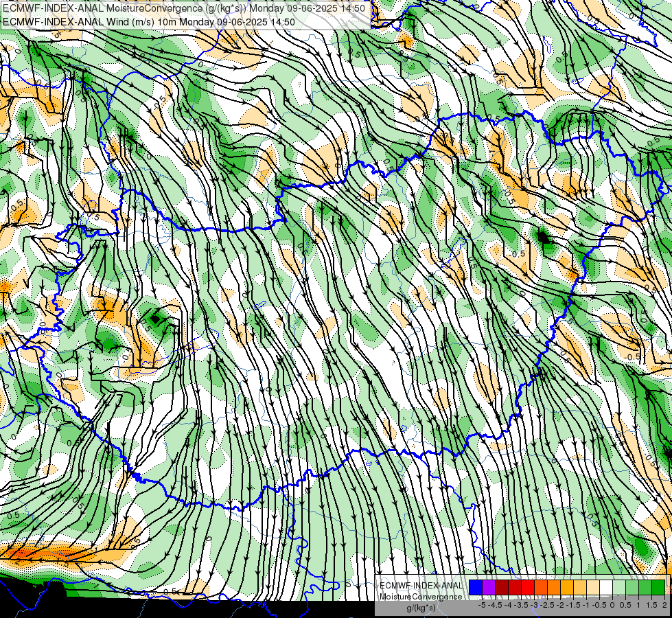Click the bright red swatch between -3.5 and -3
The width and height of the screenshot is (672, 618).
[528, 588]
